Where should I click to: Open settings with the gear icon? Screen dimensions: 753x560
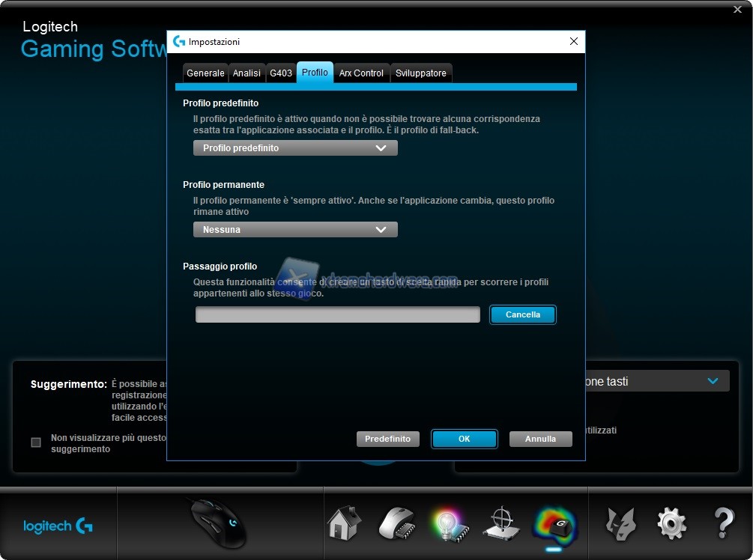click(671, 523)
